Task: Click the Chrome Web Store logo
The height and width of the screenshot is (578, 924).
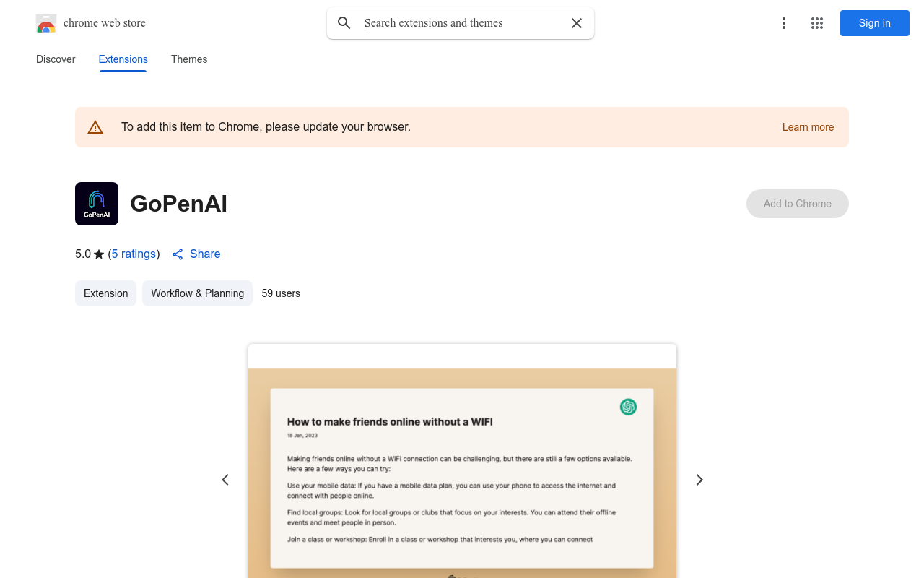Action: [46, 23]
